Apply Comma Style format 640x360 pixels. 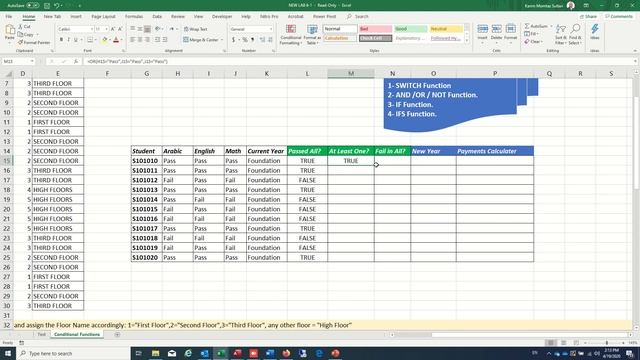click(x=252, y=40)
